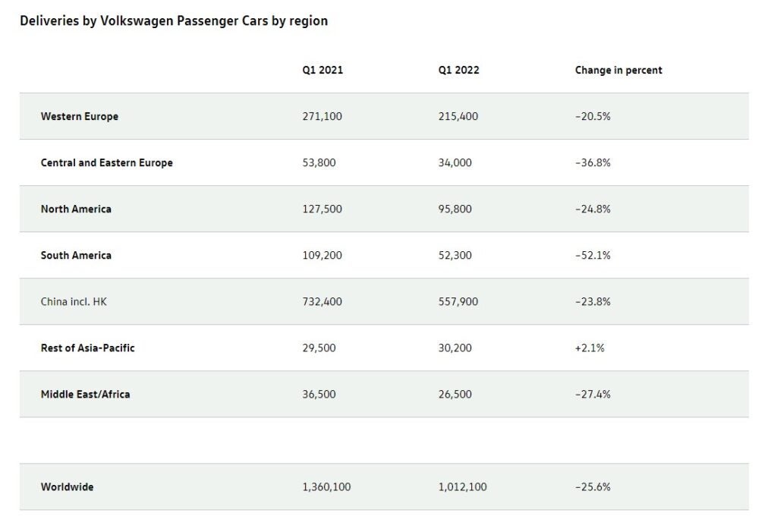Select the Q1 2022 column header
The width and height of the screenshot is (777, 532).
tap(459, 70)
